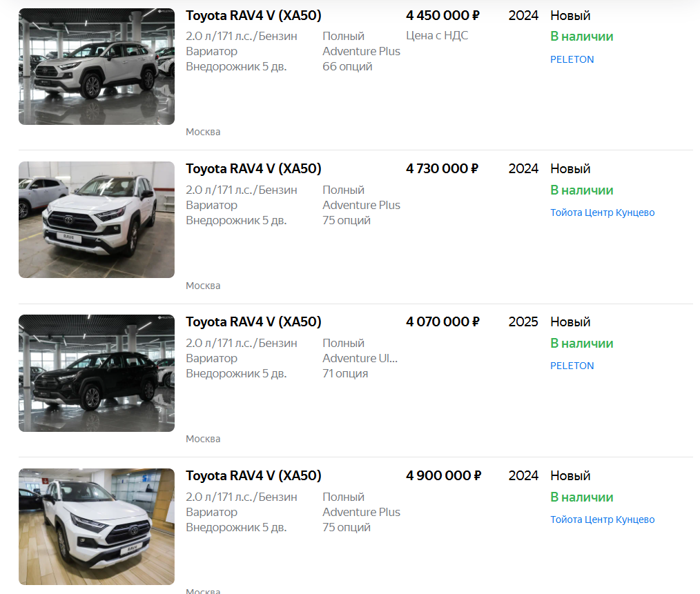Screen dimensions: 700x594
Task: Click the 4 730 000 ₽ price
Action: coord(442,169)
